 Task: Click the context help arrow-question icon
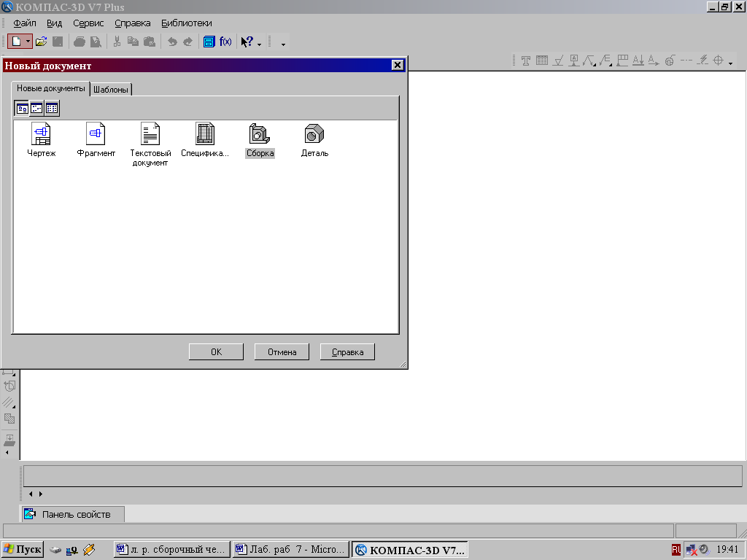(247, 42)
